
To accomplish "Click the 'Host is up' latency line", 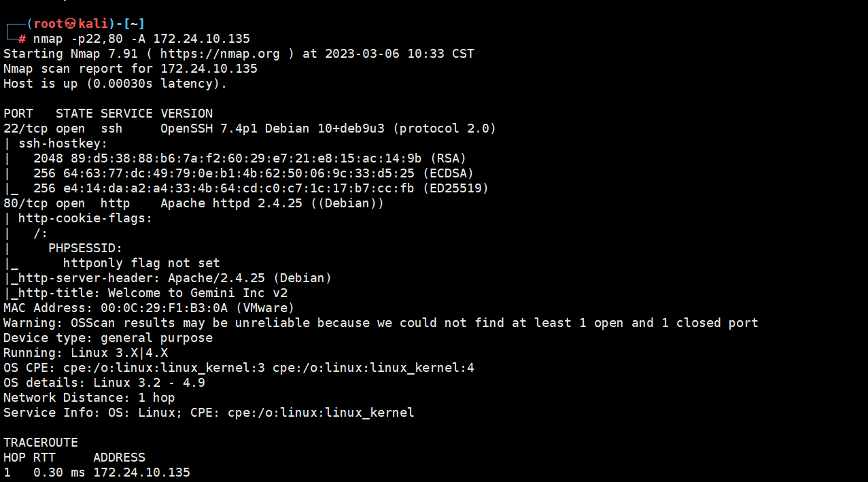I will coord(115,84).
